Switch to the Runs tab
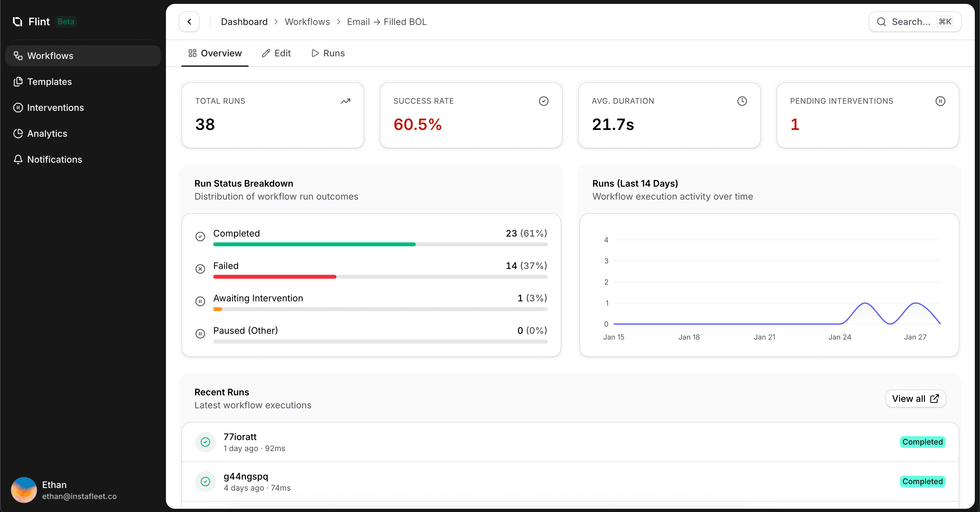The width and height of the screenshot is (980, 512). tap(328, 53)
